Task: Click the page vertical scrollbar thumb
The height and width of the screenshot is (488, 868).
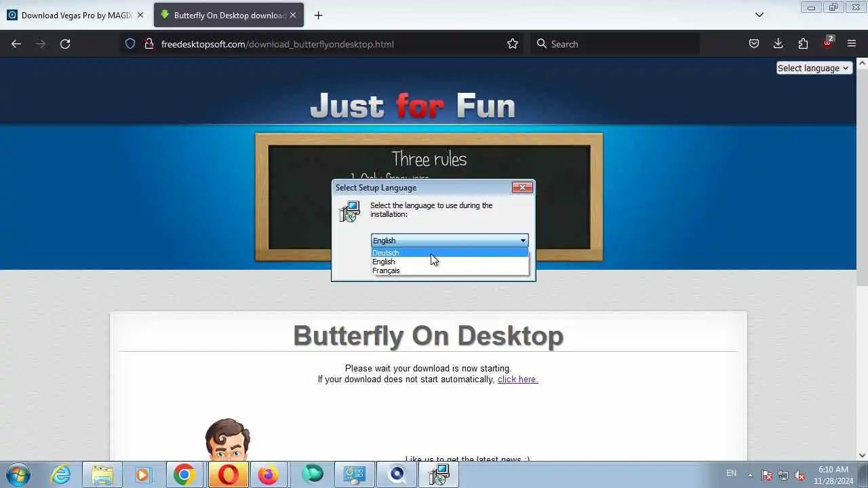Action: click(862, 176)
